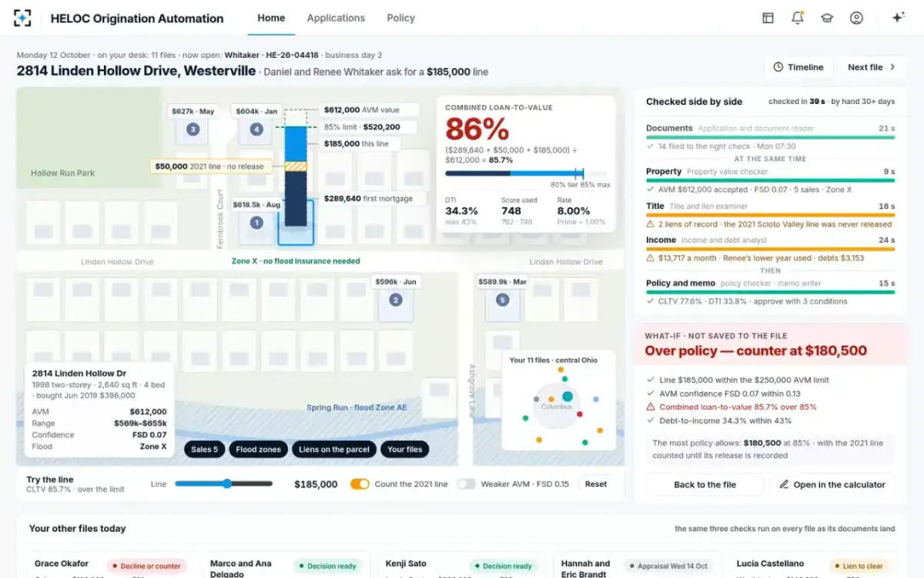This screenshot has height=578, width=924.
Task: Click the $604k Jan sale tag
Action: click(x=256, y=111)
